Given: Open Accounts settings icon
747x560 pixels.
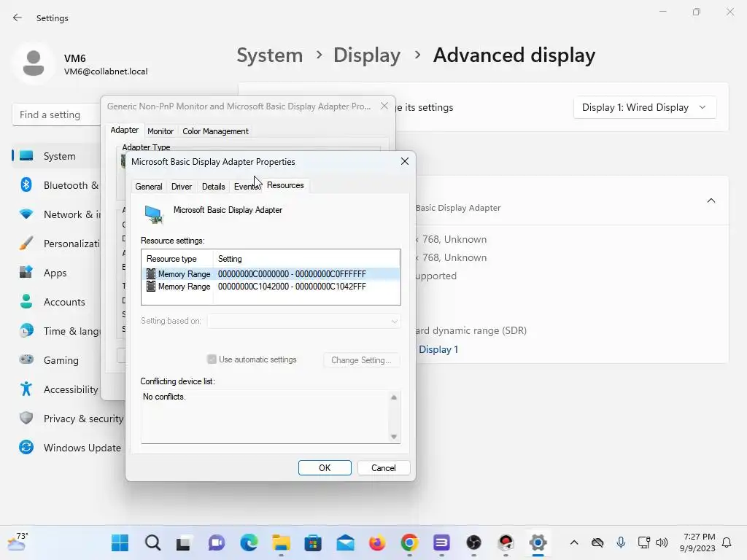Looking at the screenshot, I should pos(26,301).
